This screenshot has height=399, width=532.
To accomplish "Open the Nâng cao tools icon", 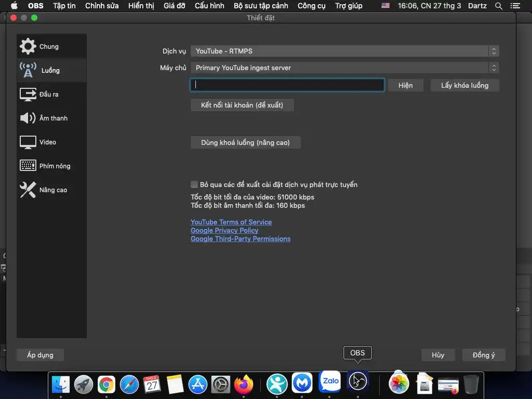I will coord(28,190).
